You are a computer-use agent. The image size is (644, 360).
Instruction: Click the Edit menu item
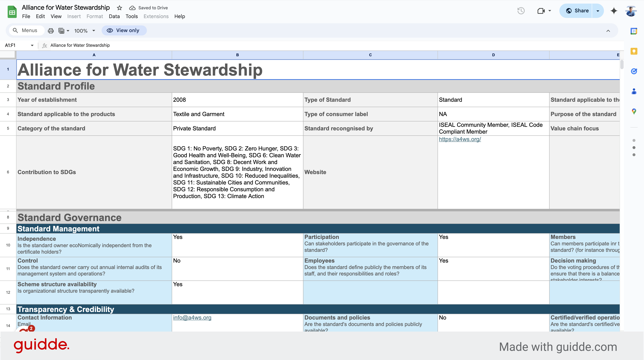[40, 16]
